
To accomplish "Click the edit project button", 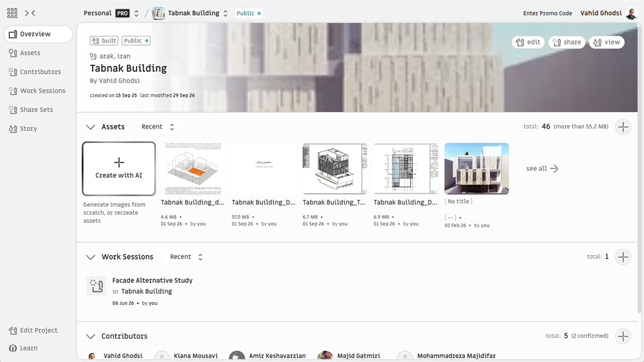I will tap(528, 42).
